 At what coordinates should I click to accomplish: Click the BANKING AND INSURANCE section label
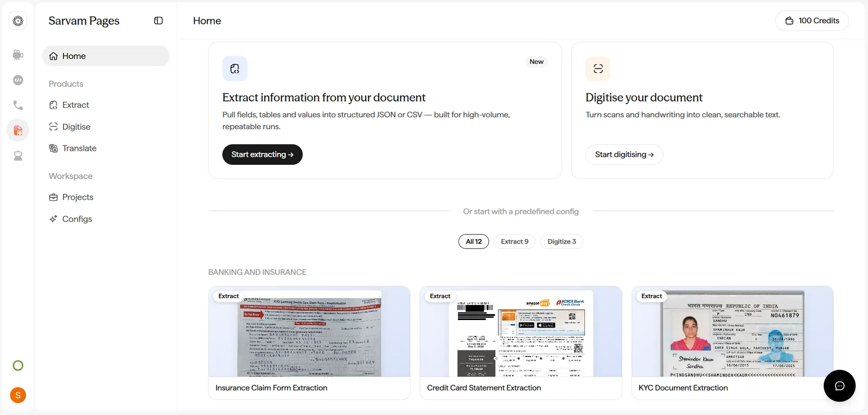click(x=257, y=272)
